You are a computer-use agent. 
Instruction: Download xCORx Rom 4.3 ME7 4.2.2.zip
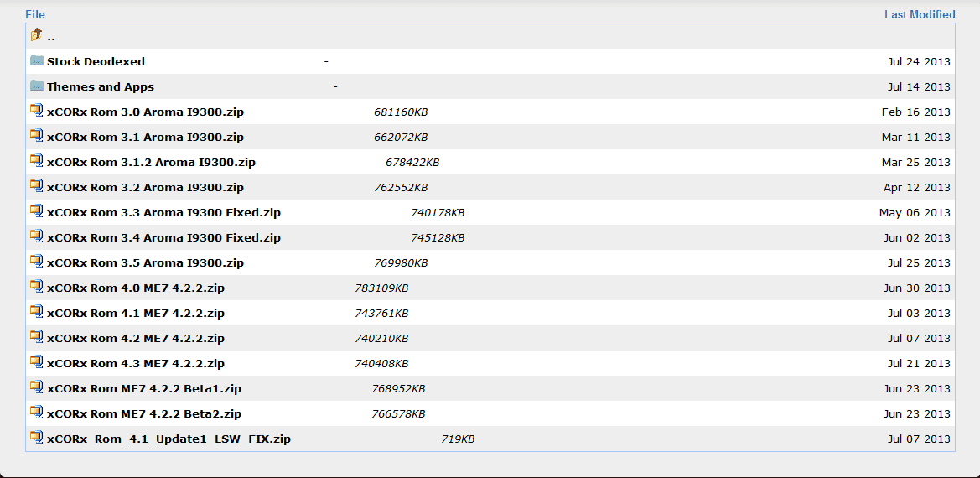[136, 364]
